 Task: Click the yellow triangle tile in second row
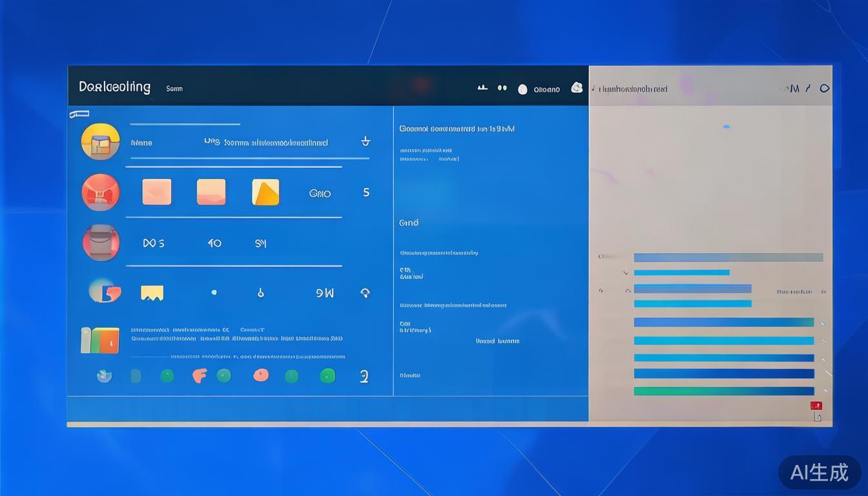tap(265, 192)
